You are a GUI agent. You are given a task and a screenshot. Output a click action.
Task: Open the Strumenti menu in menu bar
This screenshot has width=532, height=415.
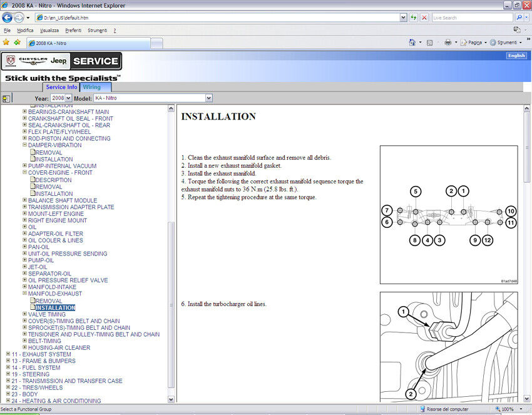pyautogui.click(x=97, y=30)
